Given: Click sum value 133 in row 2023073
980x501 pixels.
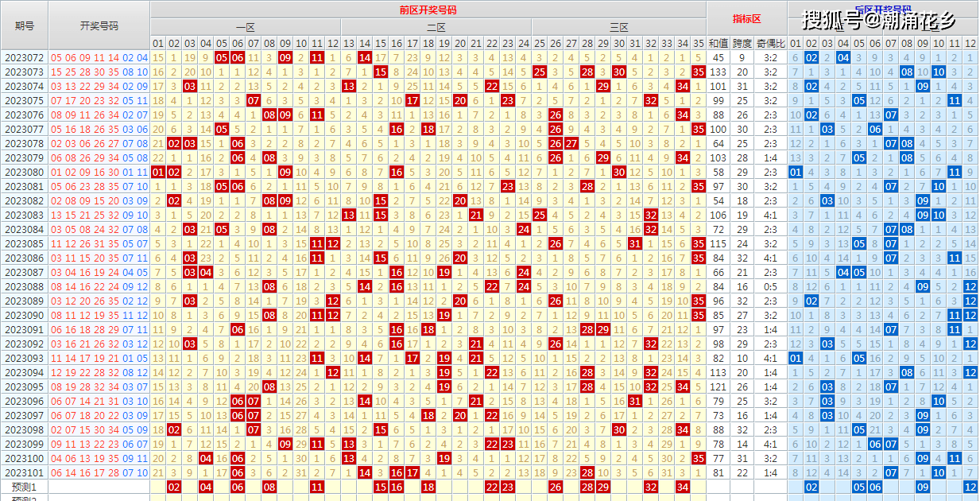Looking at the screenshot, I should click(719, 72).
